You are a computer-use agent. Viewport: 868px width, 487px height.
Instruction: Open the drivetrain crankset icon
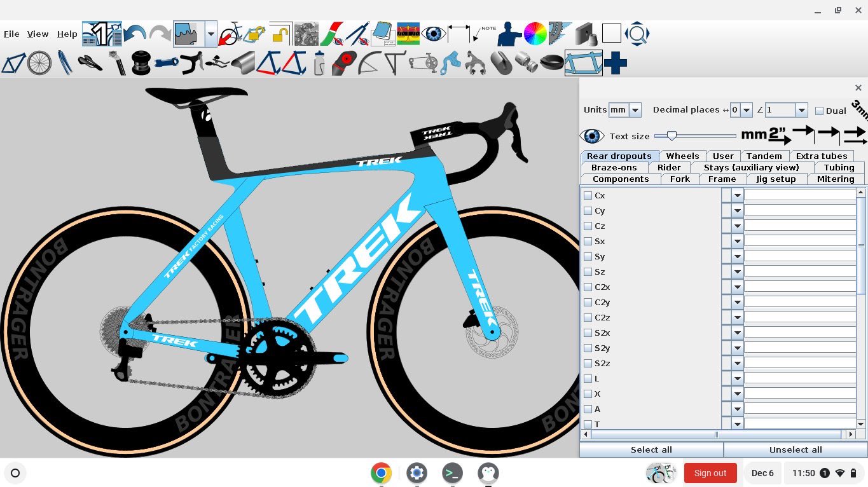coord(424,64)
